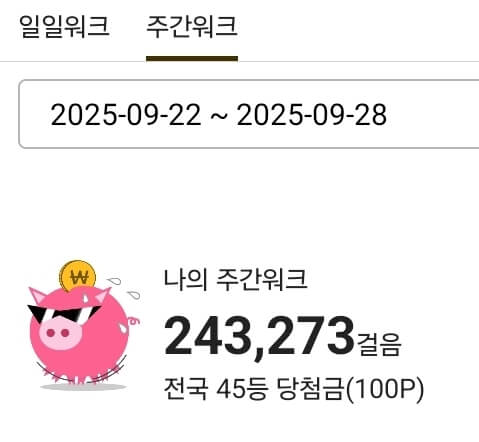Switch to the 일일워크 tab

[64, 26]
